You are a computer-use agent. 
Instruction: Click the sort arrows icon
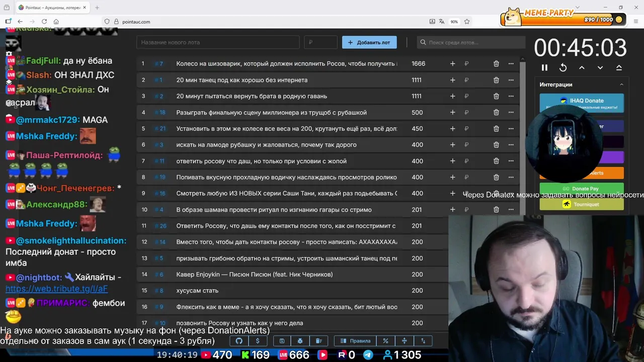423,341
